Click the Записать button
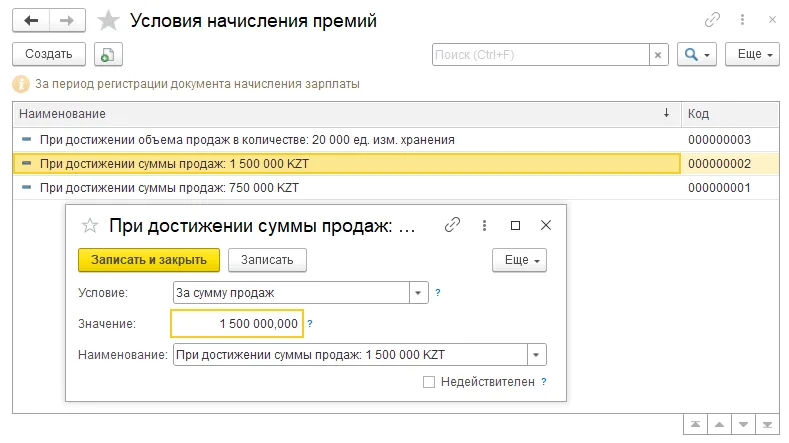Image resolution: width=789 pixels, height=443 pixels. pyautogui.click(x=267, y=260)
